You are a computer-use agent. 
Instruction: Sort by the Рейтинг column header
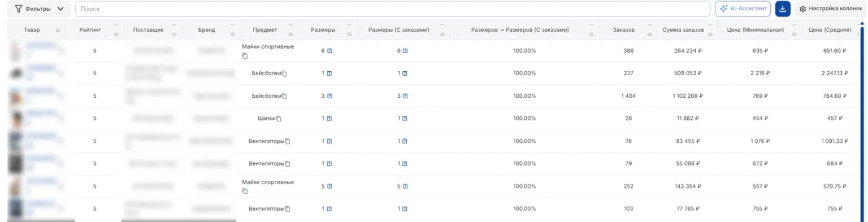(90, 30)
